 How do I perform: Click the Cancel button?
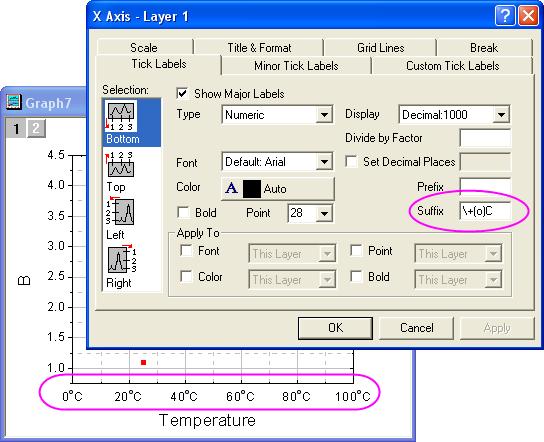pyautogui.click(x=416, y=328)
